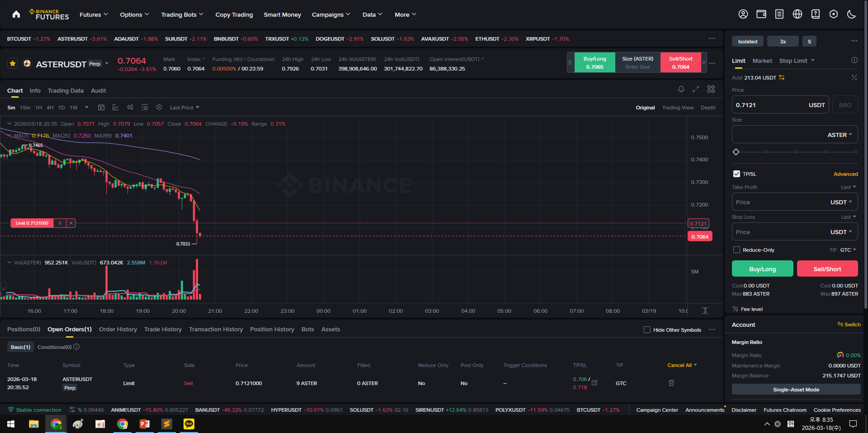Click the limit Price input field
The width and height of the screenshot is (868, 433).
(780, 105)
